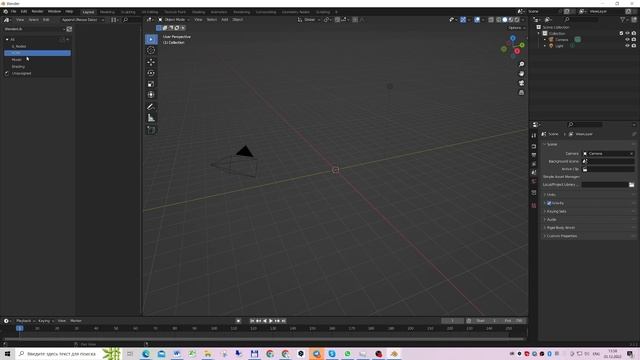Image resolution: width=640 pixels, height=360 pixels.
Task: Open the Camera selector dropdown in Scene
Action: click(608, 153)
